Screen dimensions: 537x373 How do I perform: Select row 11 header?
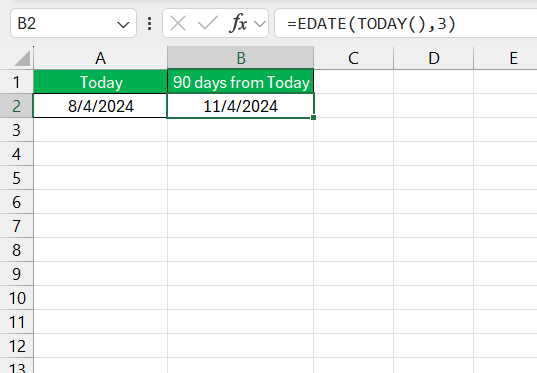(x=16, y=322)
